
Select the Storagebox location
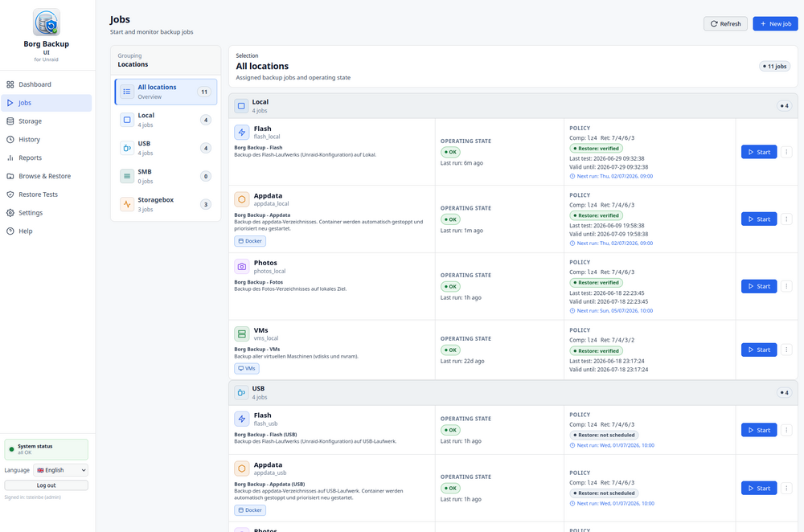pos(166,204)
